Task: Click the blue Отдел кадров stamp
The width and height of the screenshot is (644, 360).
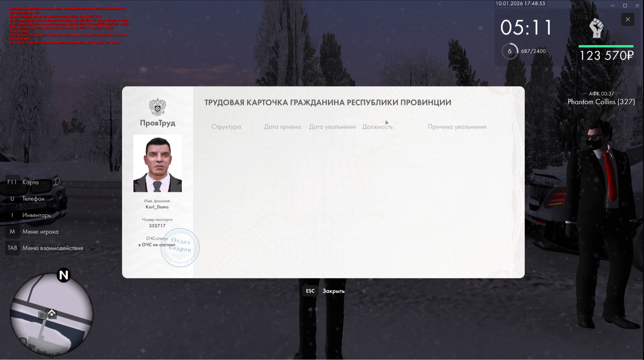Action: [180, 248]
